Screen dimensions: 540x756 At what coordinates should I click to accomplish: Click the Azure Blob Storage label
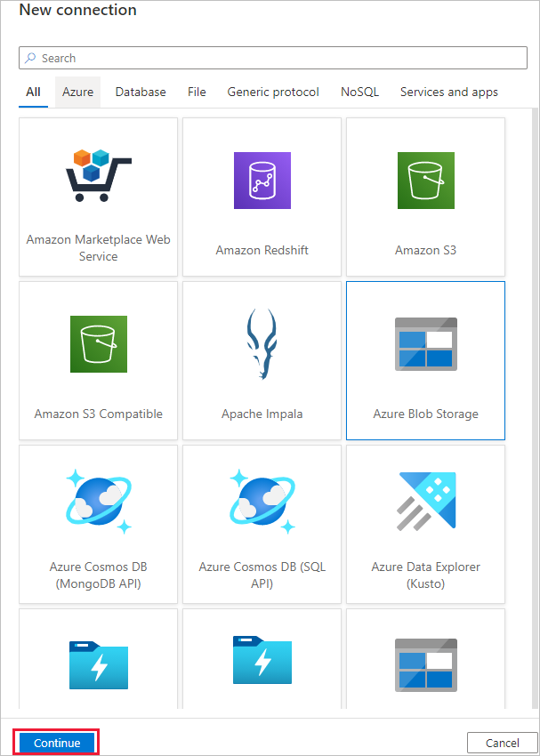[426, 414]
